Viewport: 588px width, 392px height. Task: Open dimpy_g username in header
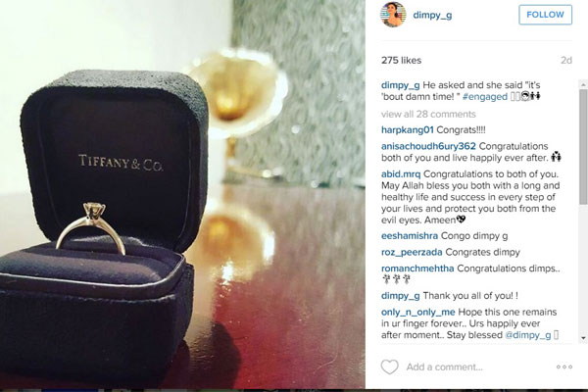[432, 15]
